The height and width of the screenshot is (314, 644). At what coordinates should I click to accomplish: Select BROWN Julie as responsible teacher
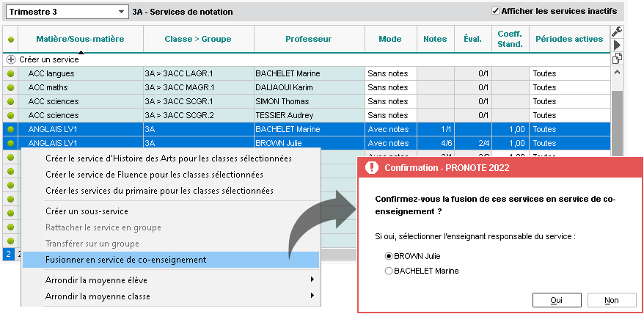pos(388,256)
